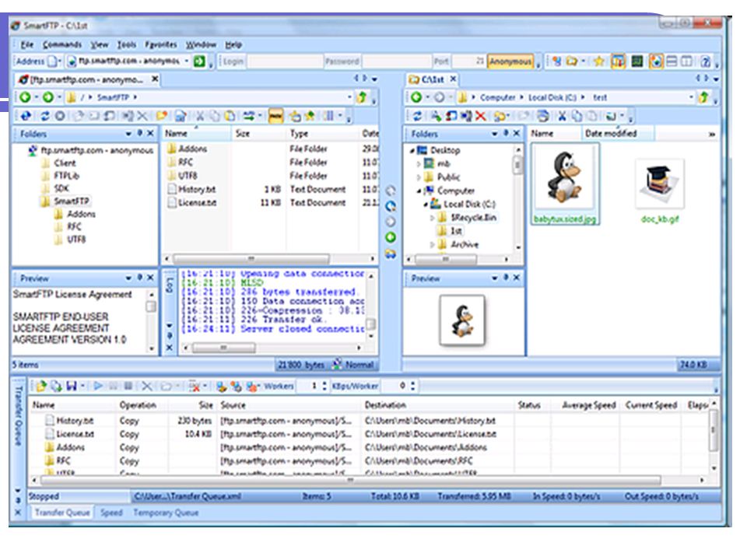Click printer icon in local toolbar

coord(542,116)
